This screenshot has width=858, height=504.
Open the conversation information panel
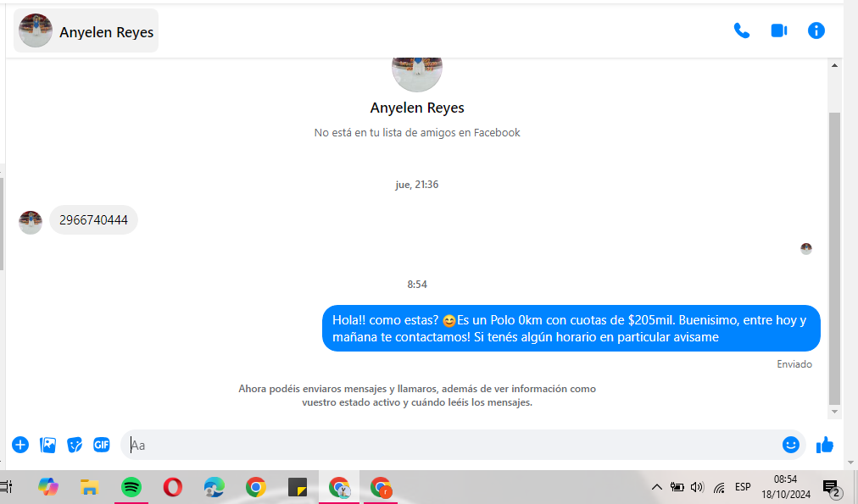[816, 30]
